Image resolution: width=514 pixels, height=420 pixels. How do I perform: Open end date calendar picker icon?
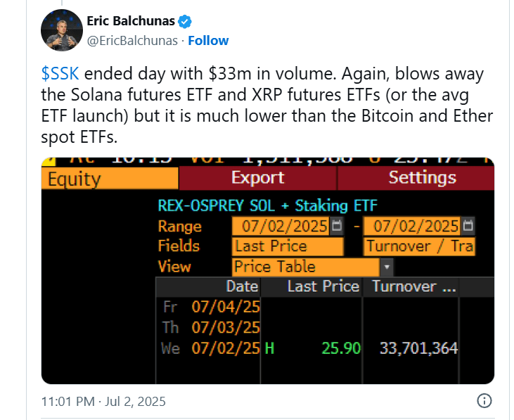468,227
